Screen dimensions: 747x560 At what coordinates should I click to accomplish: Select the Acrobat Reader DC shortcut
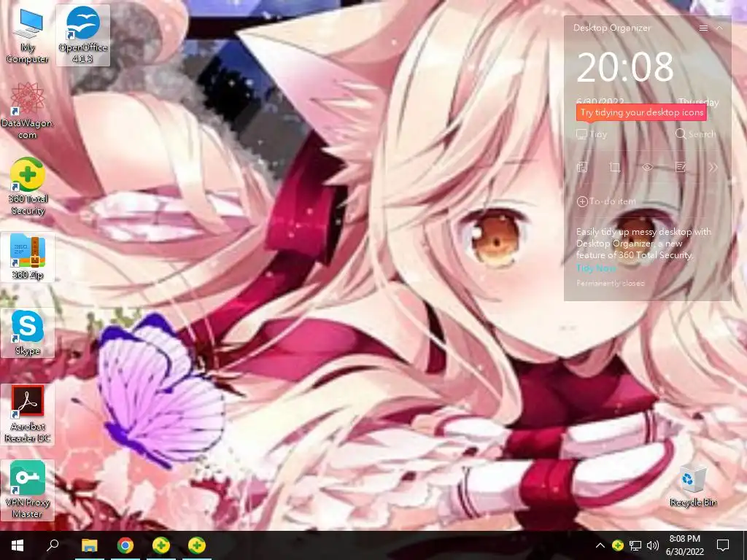click(28, 414)
